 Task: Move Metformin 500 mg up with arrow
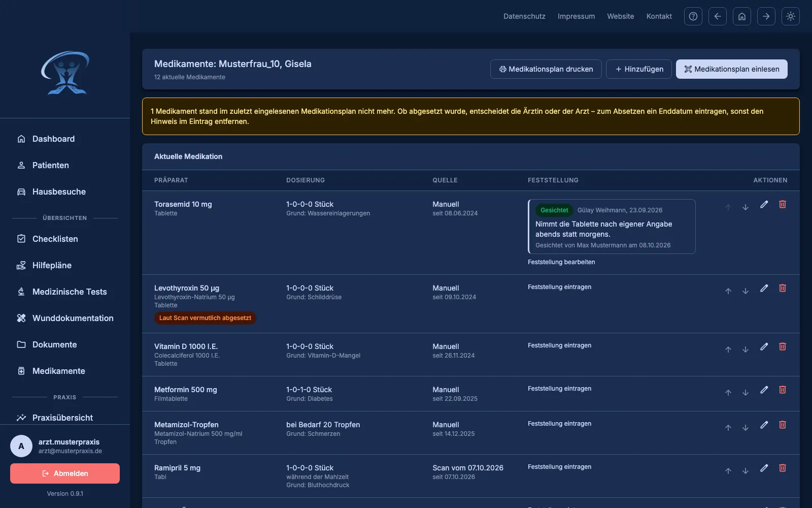728,392
